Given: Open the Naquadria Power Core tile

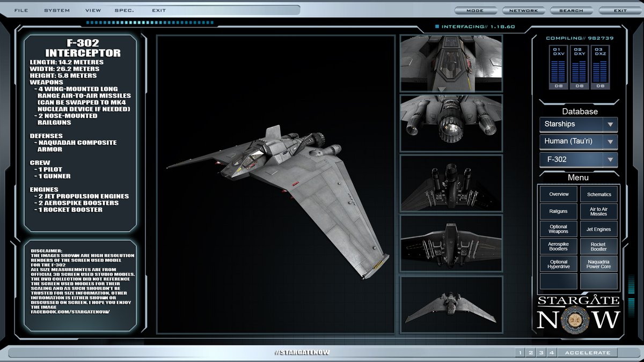Looking at the screenshot, I should pyautogui.click(x=599, y=264).
